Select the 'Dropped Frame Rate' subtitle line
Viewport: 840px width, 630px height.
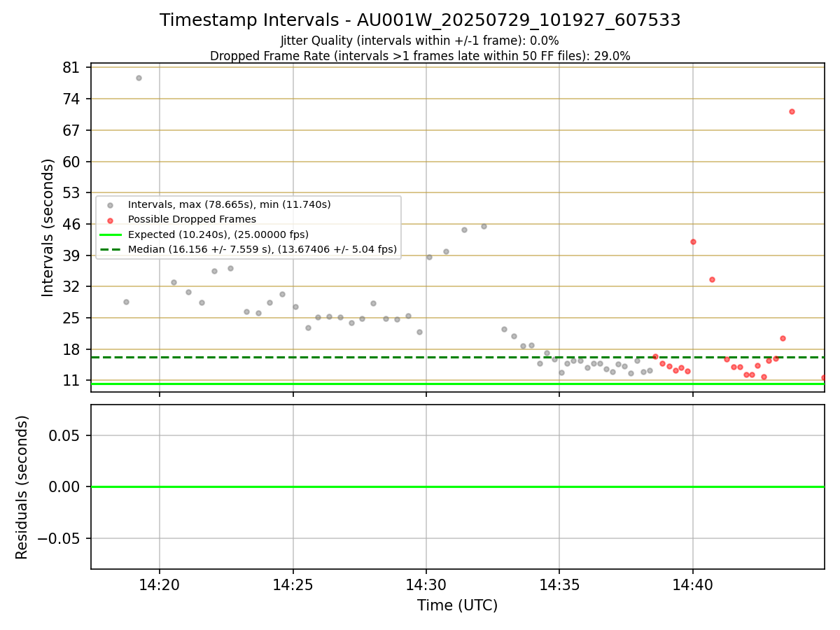(x=420, y=56)
